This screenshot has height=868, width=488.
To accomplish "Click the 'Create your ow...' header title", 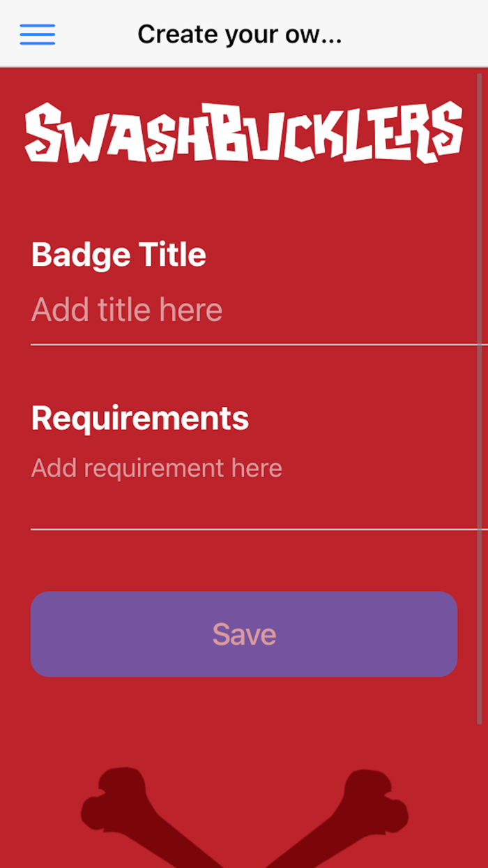I will pos(239,34).
